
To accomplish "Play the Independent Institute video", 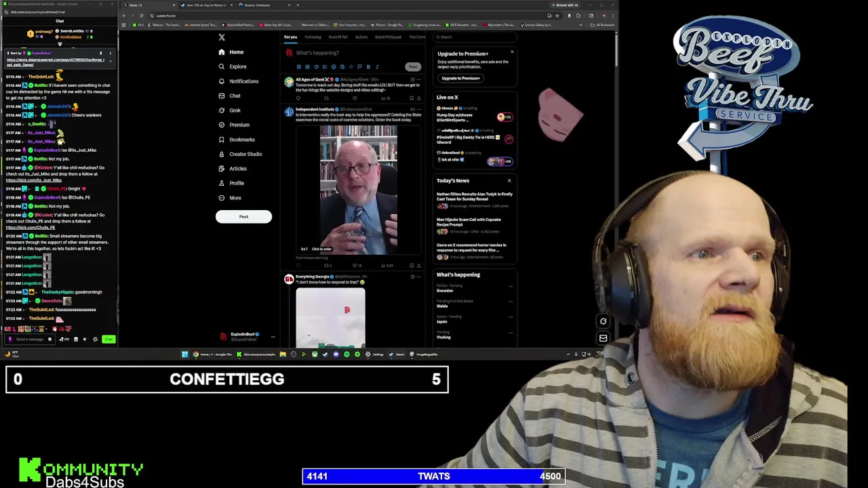I will click(358, 189).
